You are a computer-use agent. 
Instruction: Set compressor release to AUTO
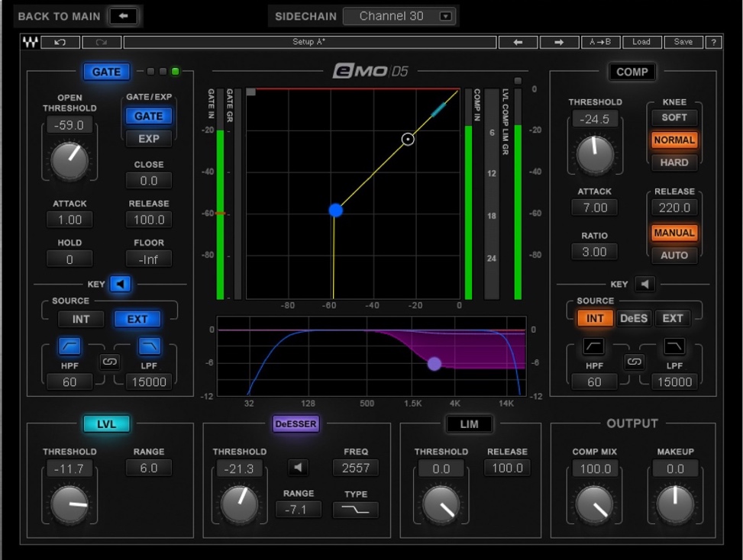(x=674, y=255)
